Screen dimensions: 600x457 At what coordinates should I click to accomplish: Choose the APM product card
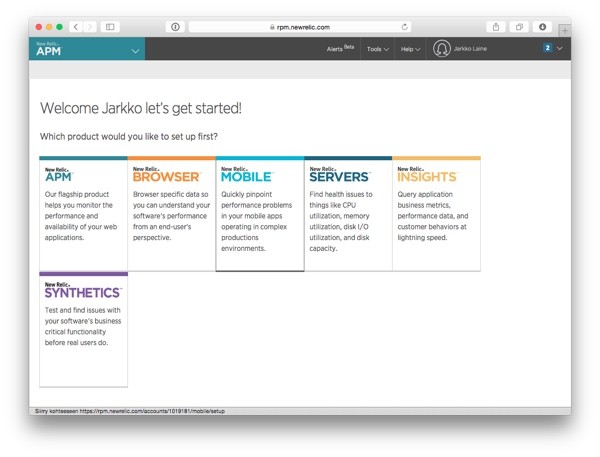click(x=83, y=214)
